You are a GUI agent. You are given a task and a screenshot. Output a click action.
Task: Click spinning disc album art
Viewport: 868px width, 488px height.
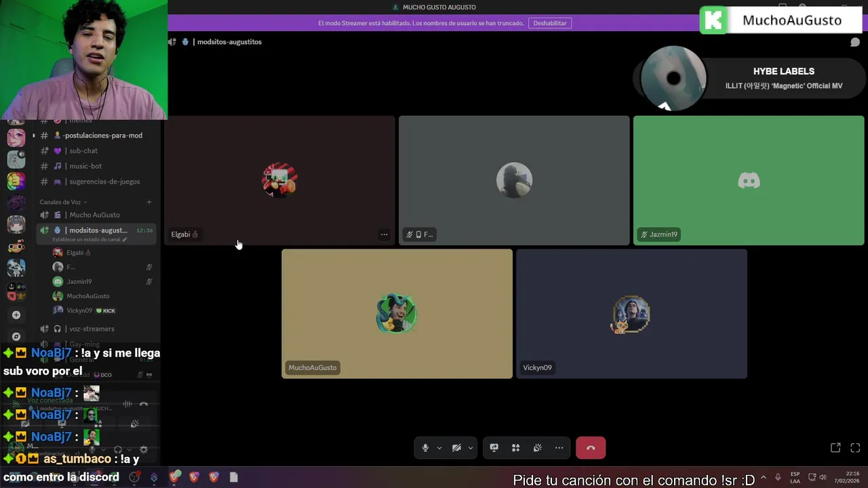tap(673, 79)
